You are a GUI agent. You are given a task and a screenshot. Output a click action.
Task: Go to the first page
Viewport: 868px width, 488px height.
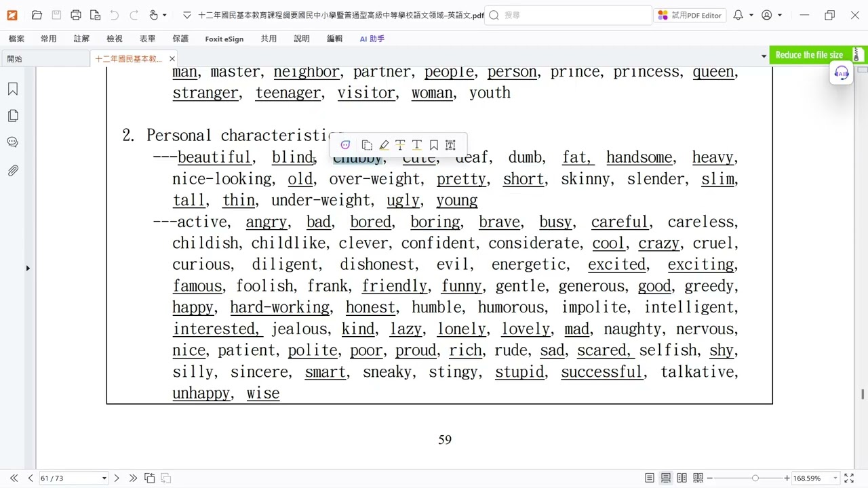click(x=14, y=478)
